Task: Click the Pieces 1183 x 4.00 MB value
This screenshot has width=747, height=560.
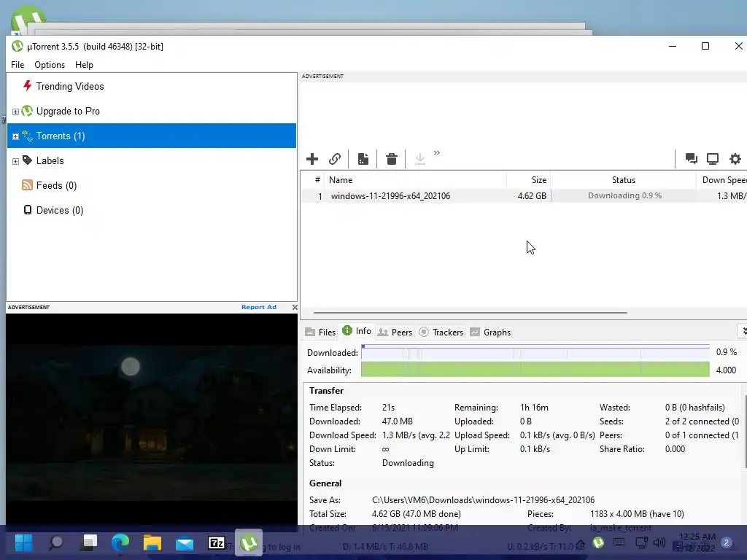Action: point(637,514)
